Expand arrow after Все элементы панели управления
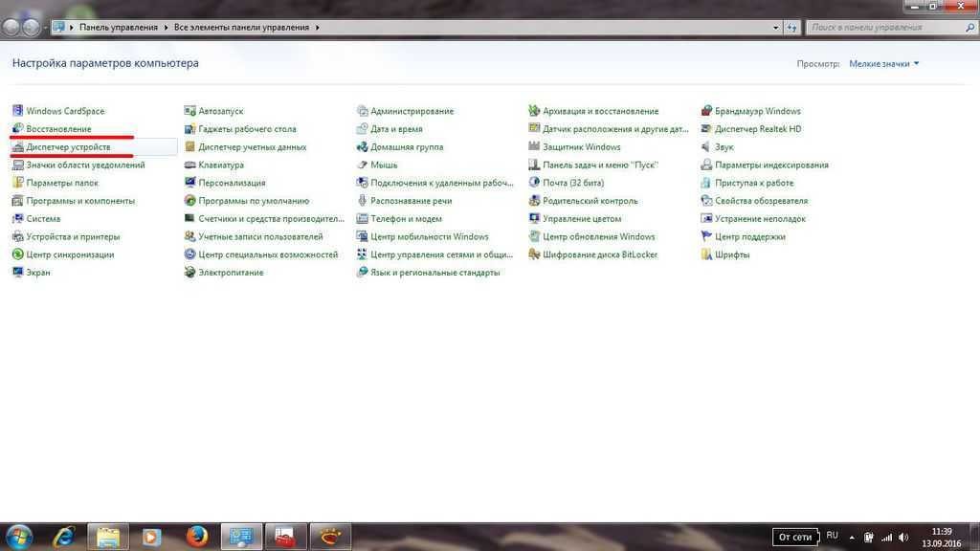 point(318,28)
